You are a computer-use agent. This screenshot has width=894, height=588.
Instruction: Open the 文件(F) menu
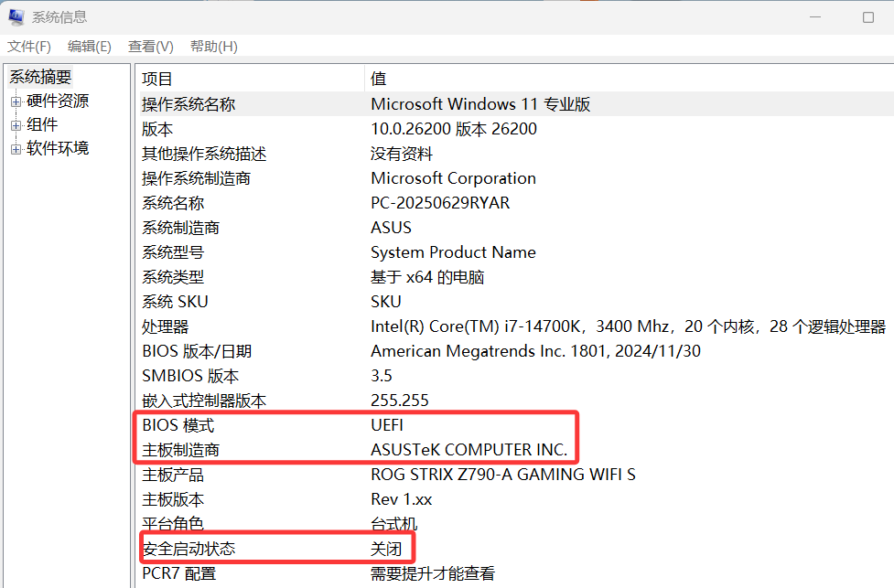[x=29, y=46]
